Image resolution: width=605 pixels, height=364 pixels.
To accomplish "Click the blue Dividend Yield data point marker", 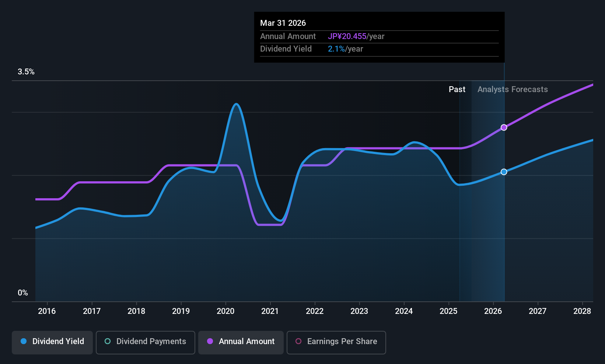I will pyautogui.click(x=504, y=172).
